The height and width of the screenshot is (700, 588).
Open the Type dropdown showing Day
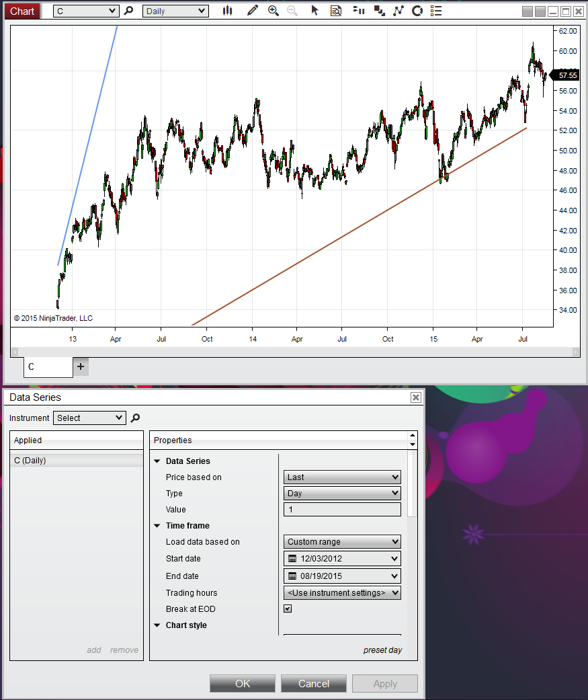click(x=342, y=494)
